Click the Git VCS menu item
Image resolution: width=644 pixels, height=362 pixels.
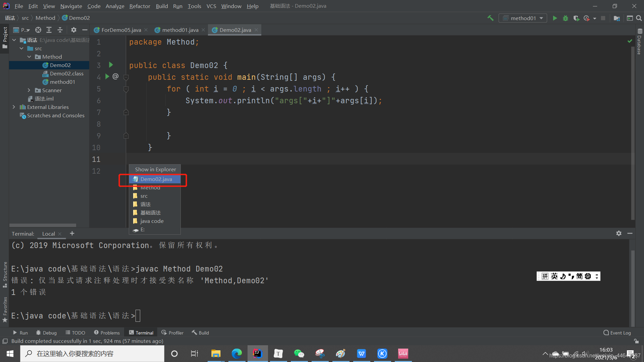211,6
